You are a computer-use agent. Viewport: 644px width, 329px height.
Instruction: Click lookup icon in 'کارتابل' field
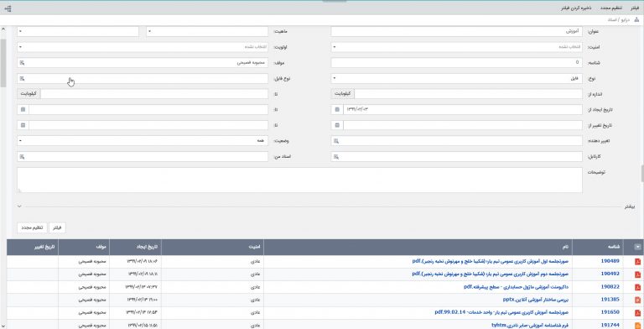pos(336,157)
